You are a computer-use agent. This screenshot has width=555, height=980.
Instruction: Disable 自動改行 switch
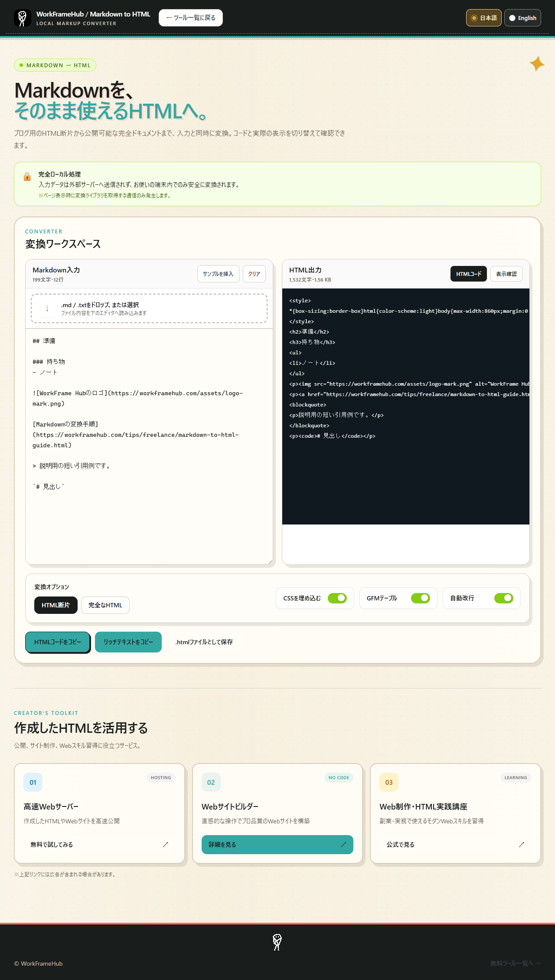504,598
